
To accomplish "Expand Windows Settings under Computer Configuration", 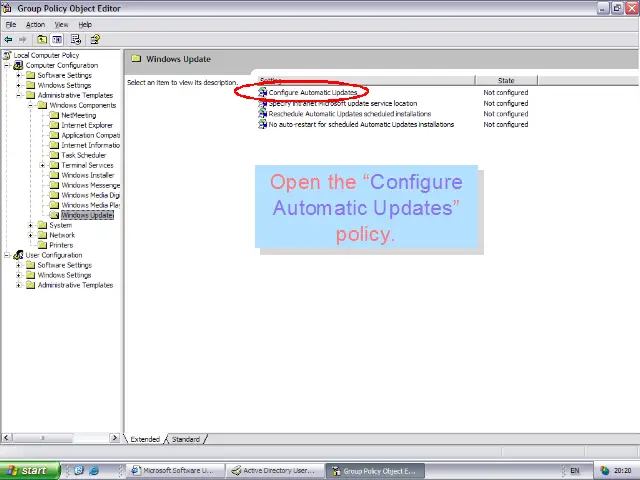I will point(18,85).
